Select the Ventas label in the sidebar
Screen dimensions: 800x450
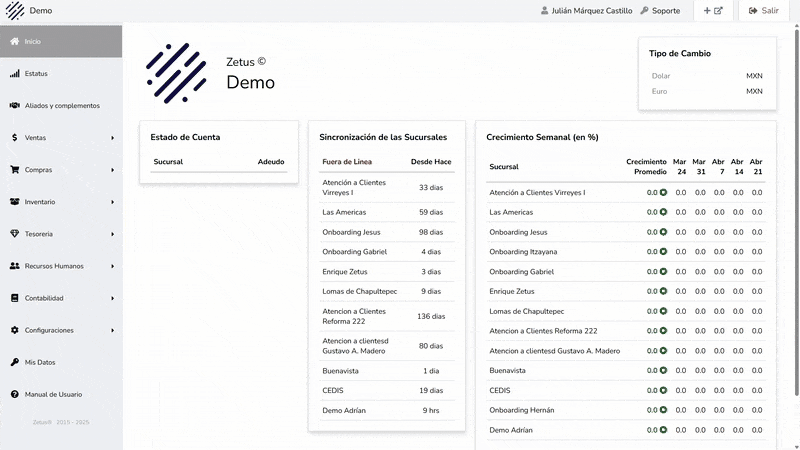pos(35,138)
